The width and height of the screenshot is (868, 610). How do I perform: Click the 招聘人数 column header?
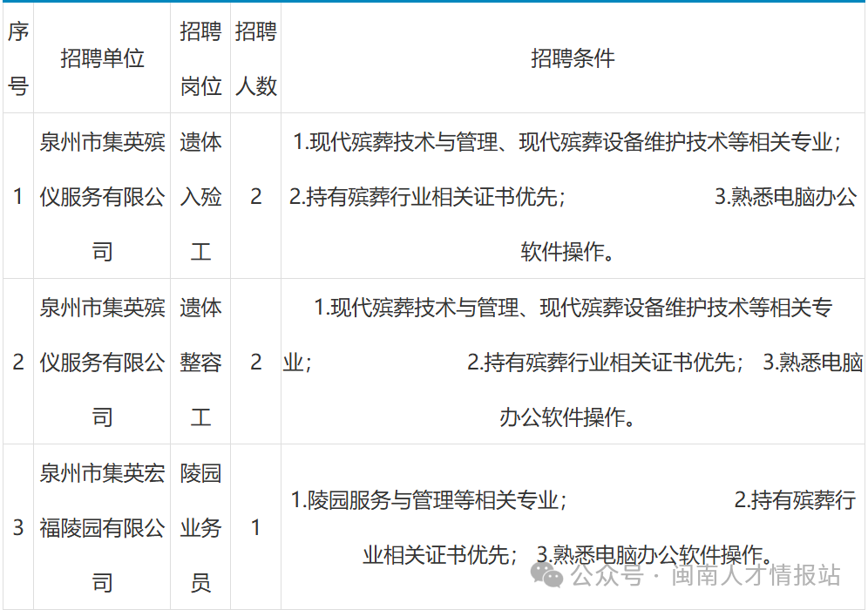click(255, 58)
